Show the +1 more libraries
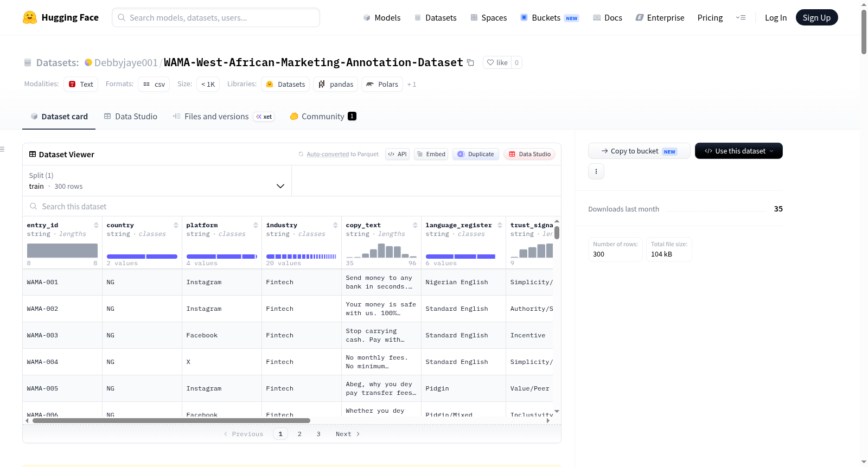The width and height of the screenshot is (868, 467). pyautogui.click(x=412, y=84)
